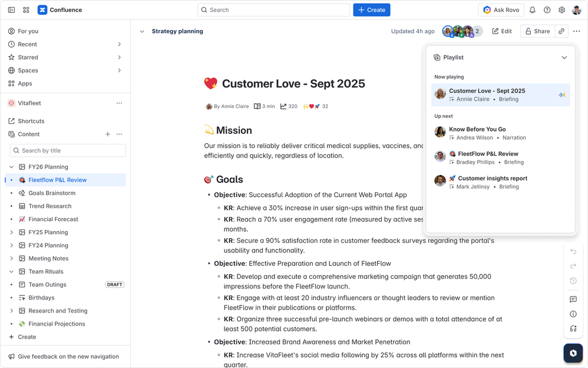Toggle the sidebar collapse icon

coord(11,10)
